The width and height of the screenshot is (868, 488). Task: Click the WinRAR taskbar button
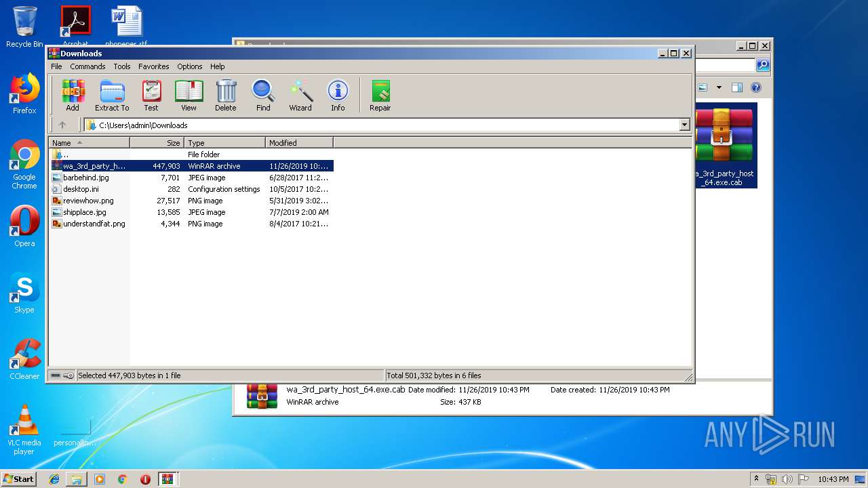[x=168, y=479]
